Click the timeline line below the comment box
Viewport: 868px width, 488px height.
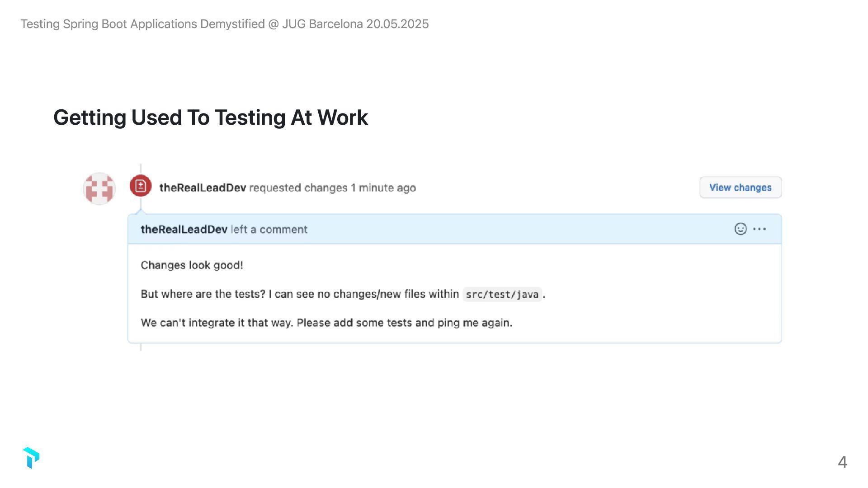[141, 347]
